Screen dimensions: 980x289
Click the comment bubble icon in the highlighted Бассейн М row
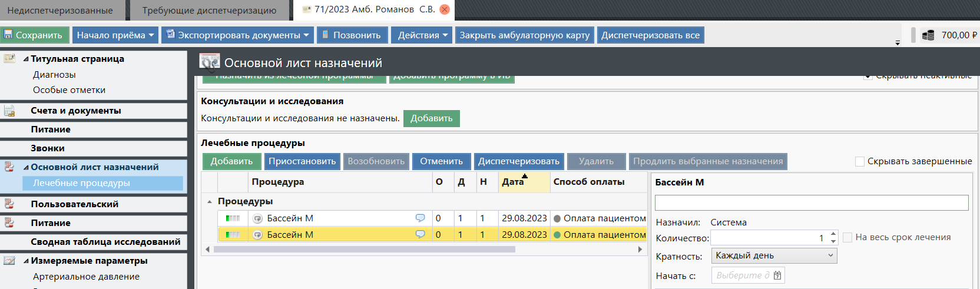pyautogui.click(x=420, y=234)
